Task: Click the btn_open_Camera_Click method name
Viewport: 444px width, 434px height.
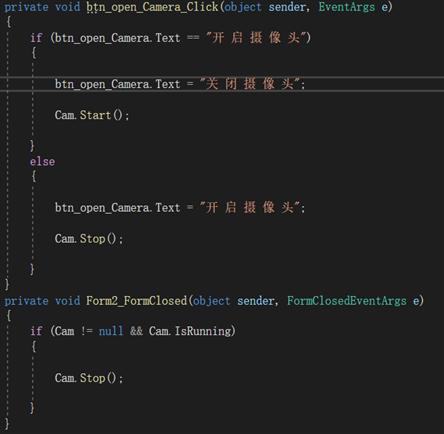Action: click(152, 7)
